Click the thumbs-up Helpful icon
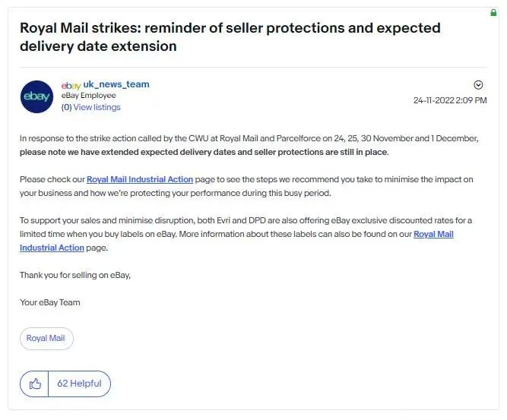 [35, 384]
